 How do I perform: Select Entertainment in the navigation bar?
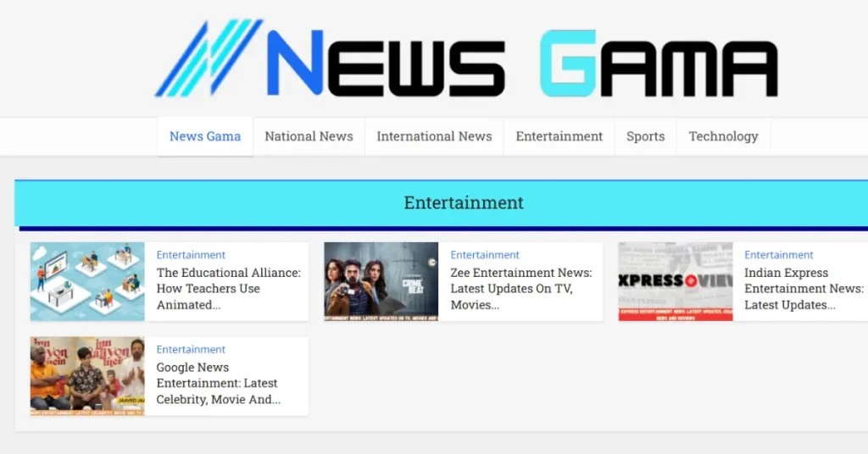point(559,136)
